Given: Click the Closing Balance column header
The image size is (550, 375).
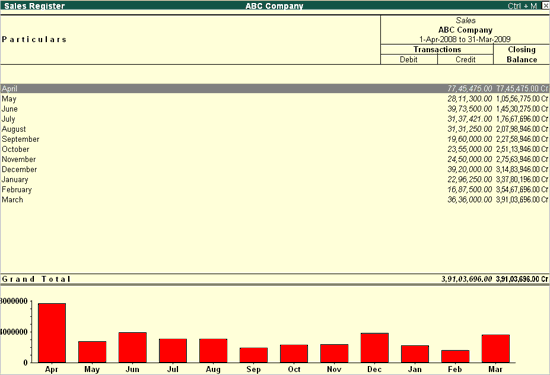Looking at the screenshot, I should click(x=522, y=54).
